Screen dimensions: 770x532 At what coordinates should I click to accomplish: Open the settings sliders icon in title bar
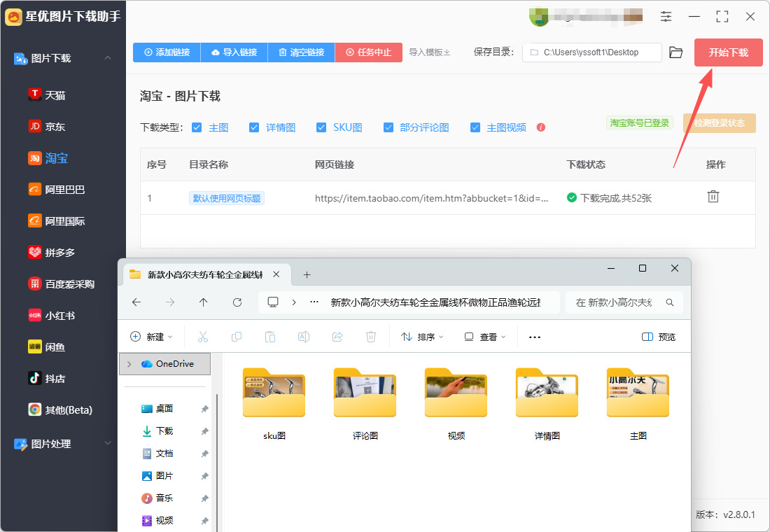666,16
